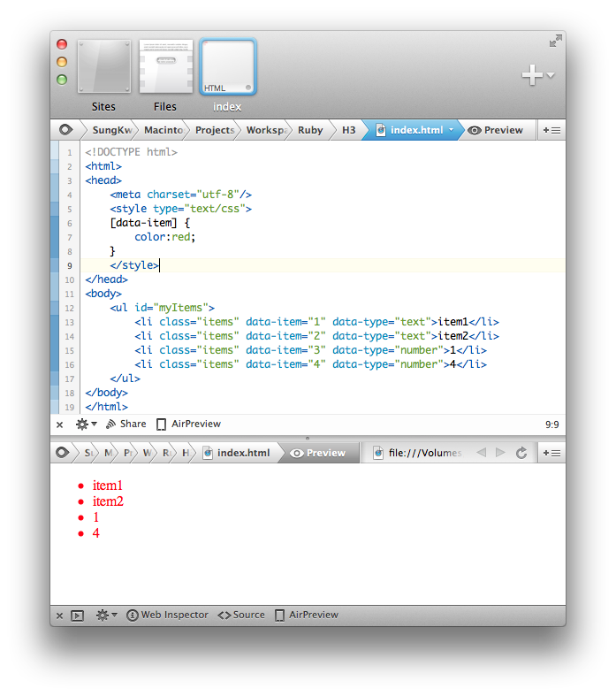Screen dimensions: 616x696
Task: Open the index.html dropdown arrow in editor path bar
Action: (451, 130)
